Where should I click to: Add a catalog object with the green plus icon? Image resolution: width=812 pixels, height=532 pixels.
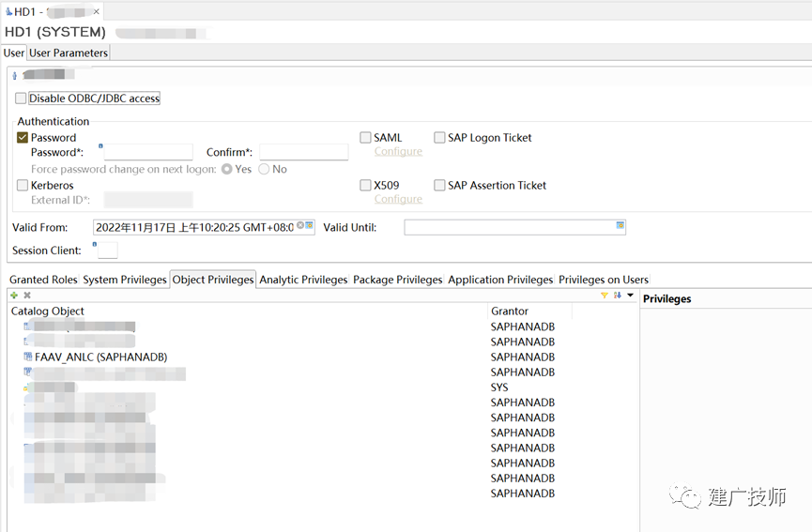coord(14,295)
